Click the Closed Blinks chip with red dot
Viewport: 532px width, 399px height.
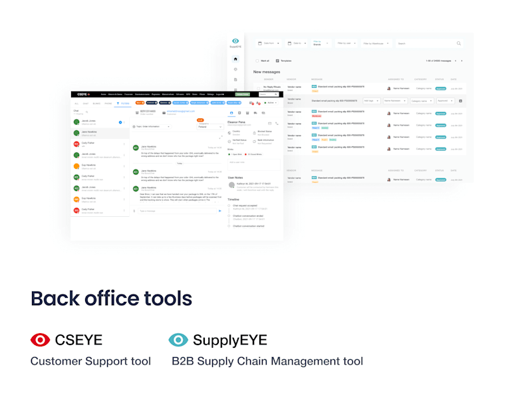coord(253,154)
